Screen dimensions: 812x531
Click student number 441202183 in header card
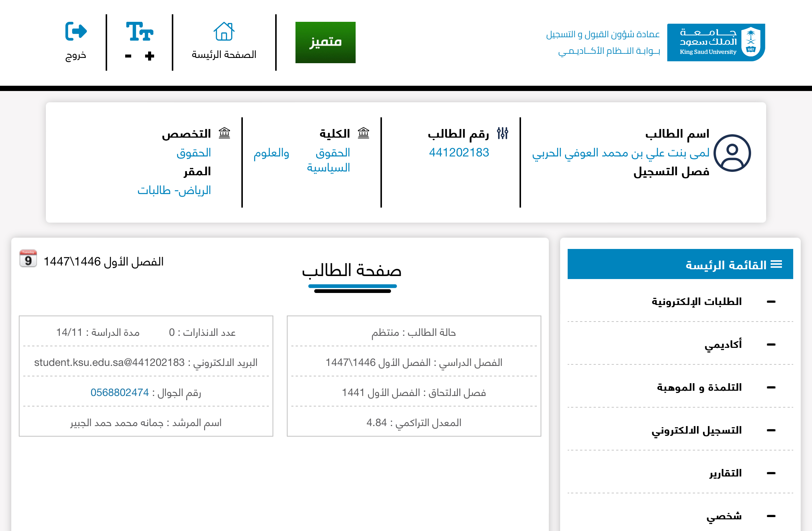[x=459, y=152]
